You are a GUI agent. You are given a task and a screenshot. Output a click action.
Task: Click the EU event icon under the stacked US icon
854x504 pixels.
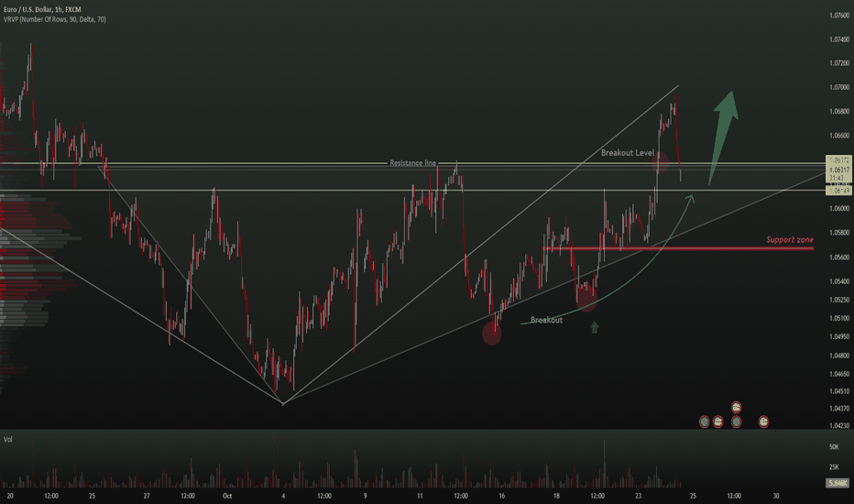pyautogui.click(x=736, y=422)
